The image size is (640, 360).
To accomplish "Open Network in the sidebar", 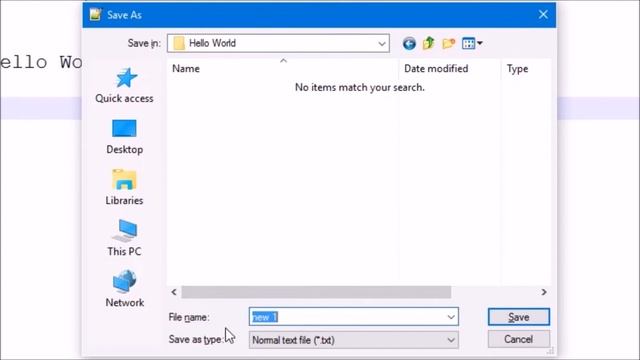I will click(x=124, y=289).
